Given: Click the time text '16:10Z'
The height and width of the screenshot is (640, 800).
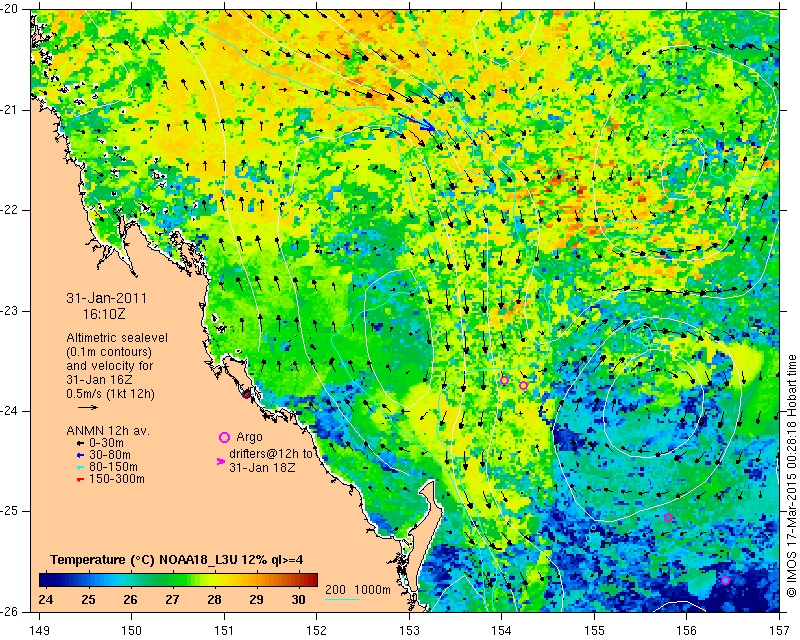Looking at the screenshot, I should coord(104,314).
